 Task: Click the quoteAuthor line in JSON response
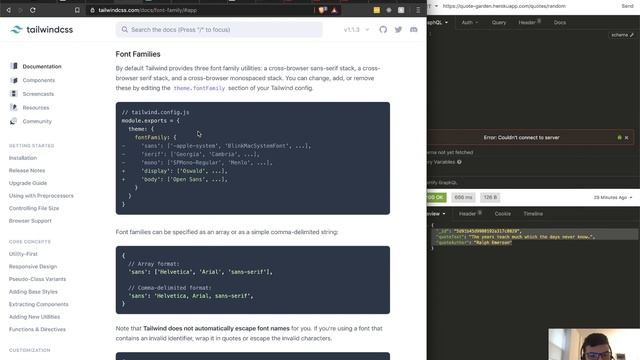(x=473, y=242)
